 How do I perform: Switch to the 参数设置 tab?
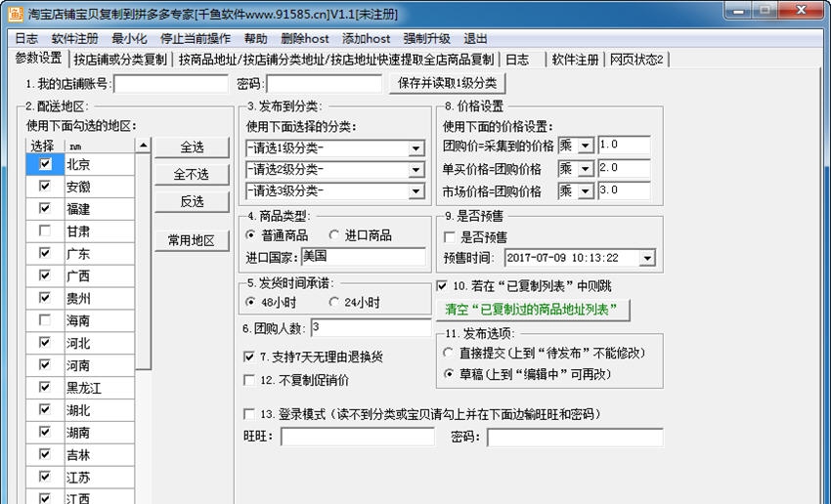click(39, 59)
